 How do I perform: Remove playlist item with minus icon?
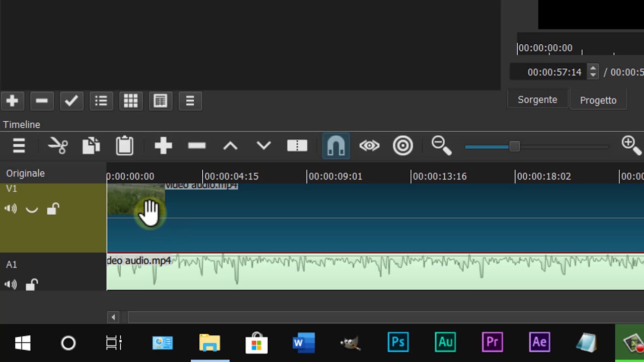(42, 101)
